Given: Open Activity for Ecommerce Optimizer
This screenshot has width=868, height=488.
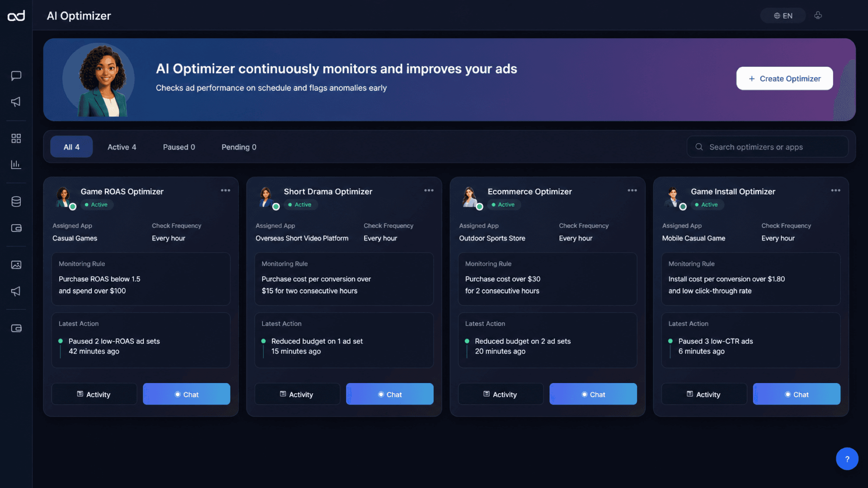Looking at the screenshot, I should coord(500,394).
